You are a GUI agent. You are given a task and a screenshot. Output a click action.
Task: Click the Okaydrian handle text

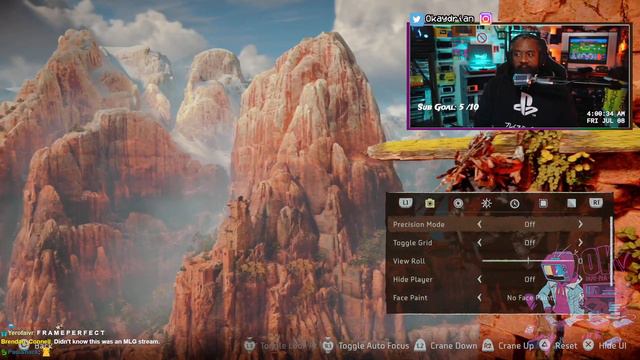tap(449, 18)
